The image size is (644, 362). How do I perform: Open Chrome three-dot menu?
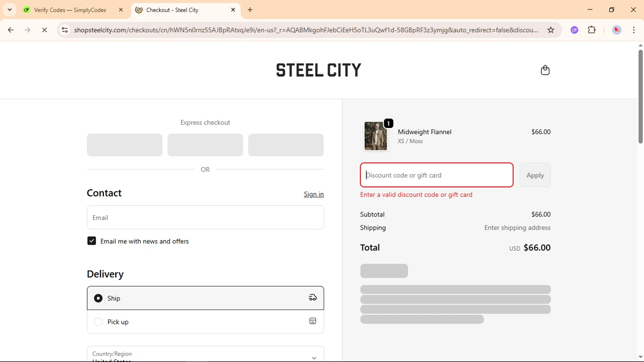click(634, 30)
